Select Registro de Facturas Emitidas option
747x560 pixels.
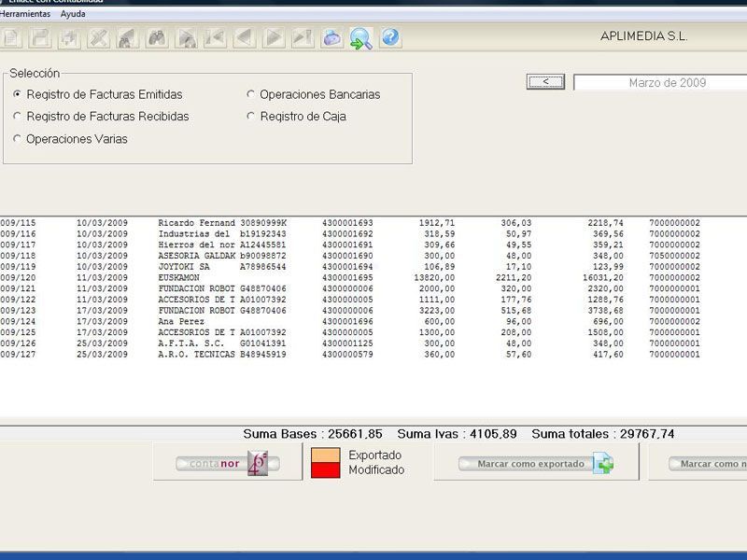click(98, 94)
